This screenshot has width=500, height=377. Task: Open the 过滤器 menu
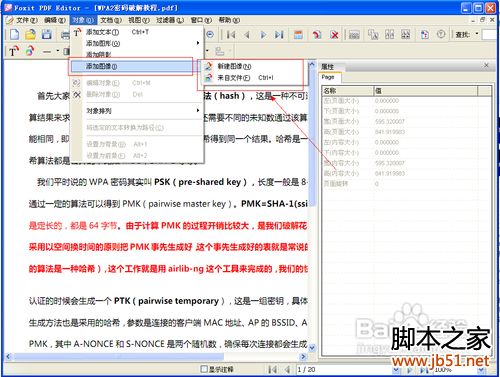point(170,20)
